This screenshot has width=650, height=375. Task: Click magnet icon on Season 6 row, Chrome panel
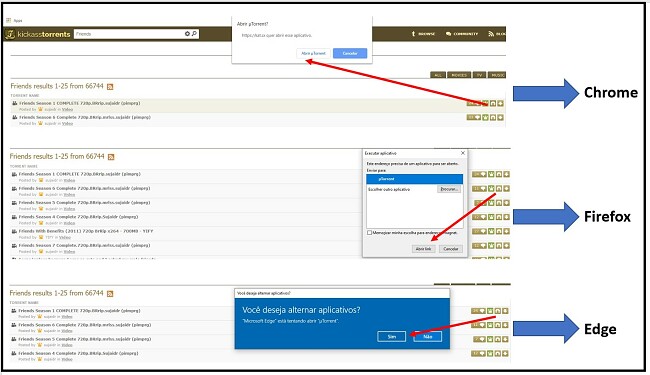tap(493, 117)
